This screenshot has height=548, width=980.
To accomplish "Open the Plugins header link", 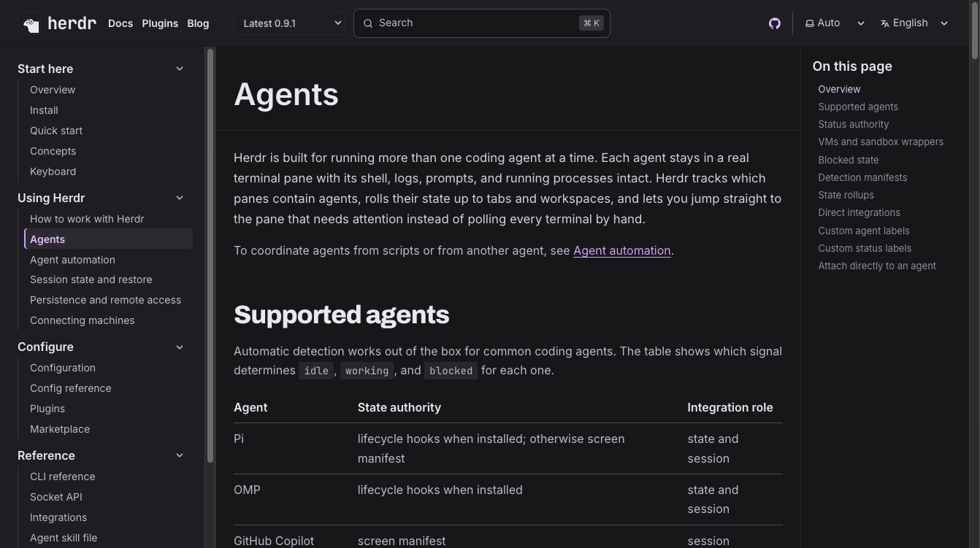I will pyautogui.click(x=160, y=23).
